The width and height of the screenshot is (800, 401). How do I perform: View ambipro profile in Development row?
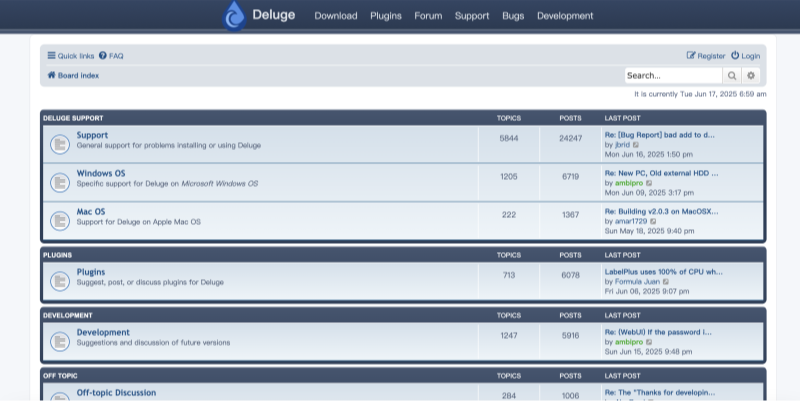click(629, 342)
